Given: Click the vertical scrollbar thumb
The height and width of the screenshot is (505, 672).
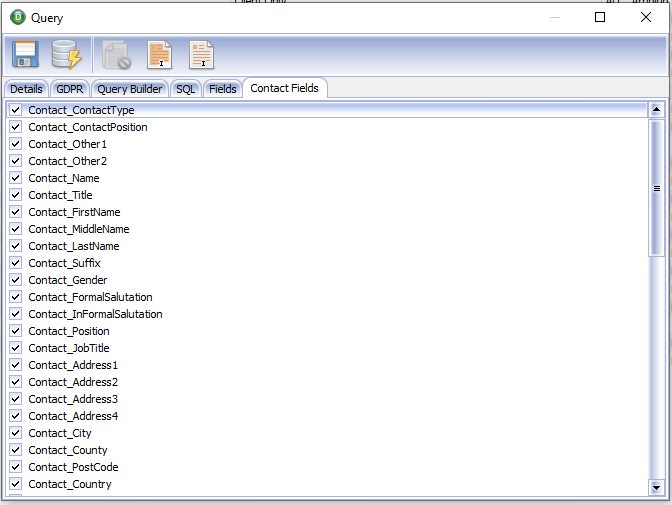Looking at the screenshot, I should (x=656, y=188).
